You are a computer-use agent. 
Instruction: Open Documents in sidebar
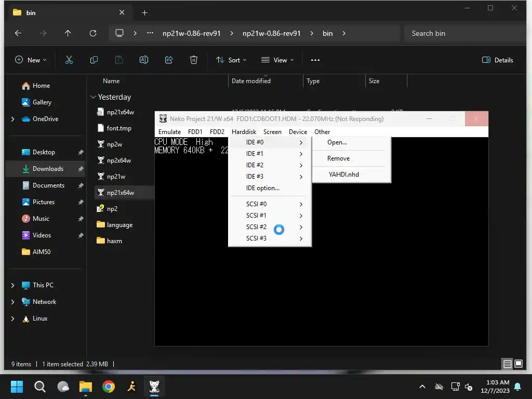(x=48, y=185)
